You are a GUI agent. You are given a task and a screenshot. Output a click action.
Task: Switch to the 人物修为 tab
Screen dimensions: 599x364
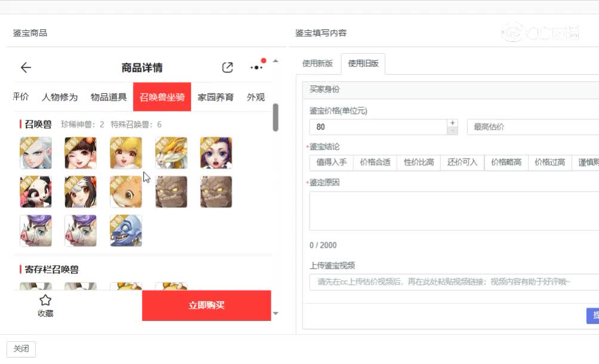(x=60, y=97)
